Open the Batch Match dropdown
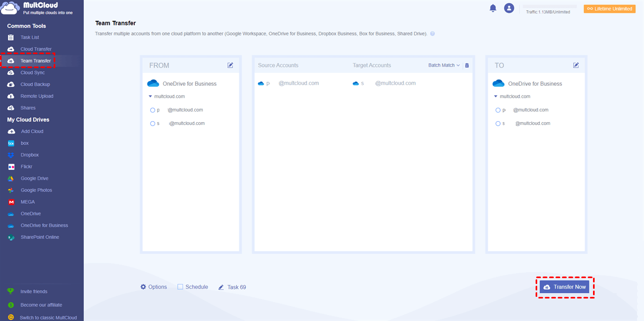 [444, 65]
